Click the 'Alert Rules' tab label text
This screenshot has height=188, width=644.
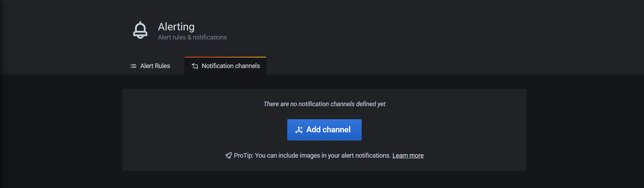point(155,66)
